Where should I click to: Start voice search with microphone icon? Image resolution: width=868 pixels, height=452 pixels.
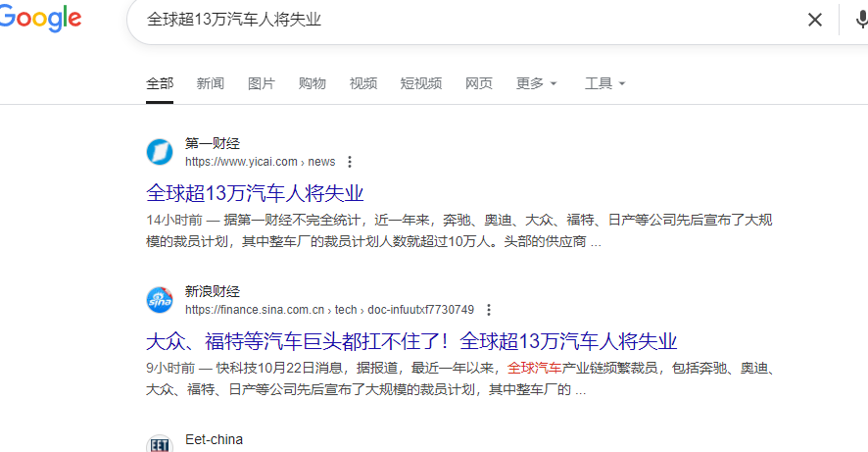[x=860, y=20]
